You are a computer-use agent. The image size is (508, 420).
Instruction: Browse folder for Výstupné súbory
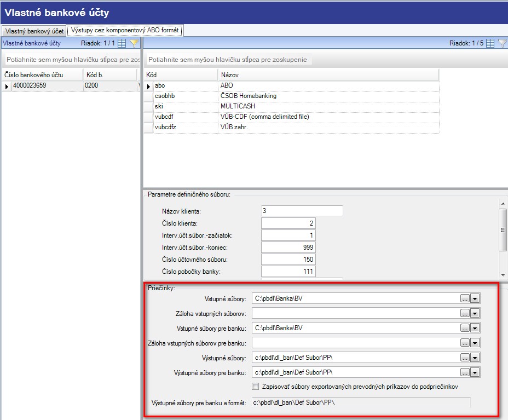click(465, 358)
